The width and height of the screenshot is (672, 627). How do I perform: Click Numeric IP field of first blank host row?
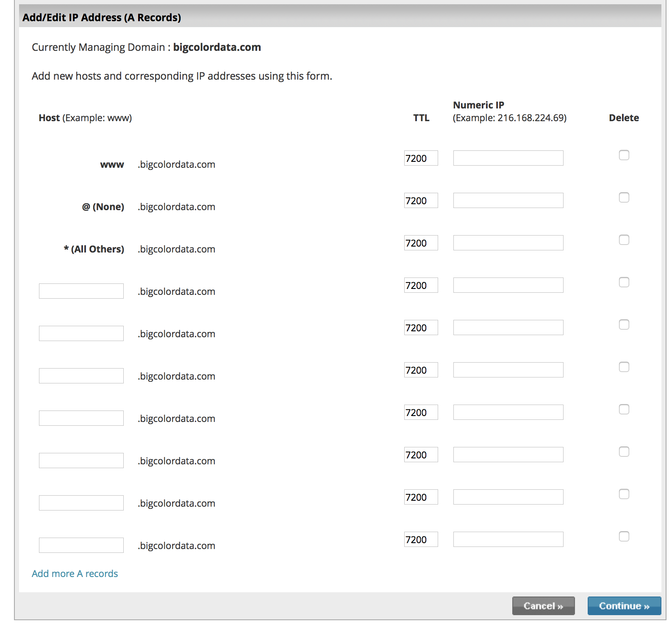pos(508,285)
